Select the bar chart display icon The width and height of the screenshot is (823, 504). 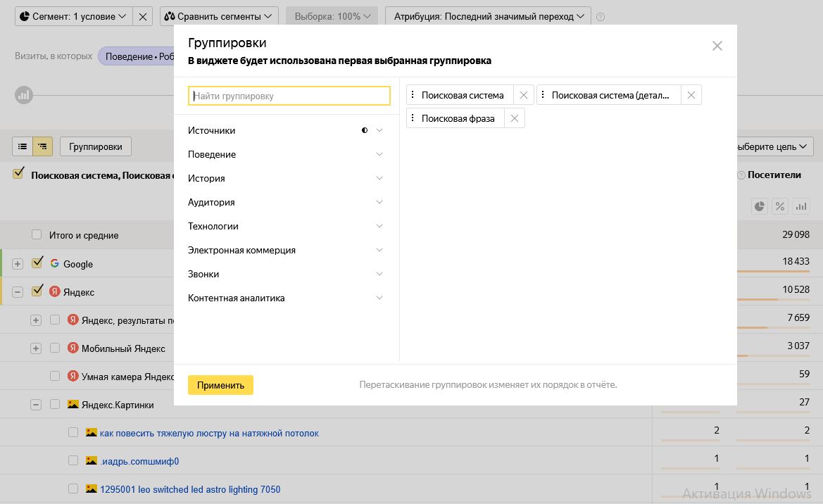click(800, 206)
